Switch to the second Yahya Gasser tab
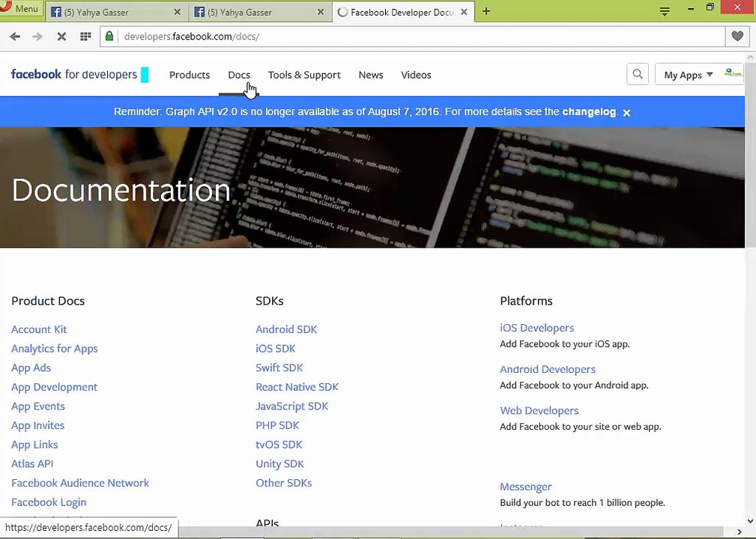 point(259,12)
